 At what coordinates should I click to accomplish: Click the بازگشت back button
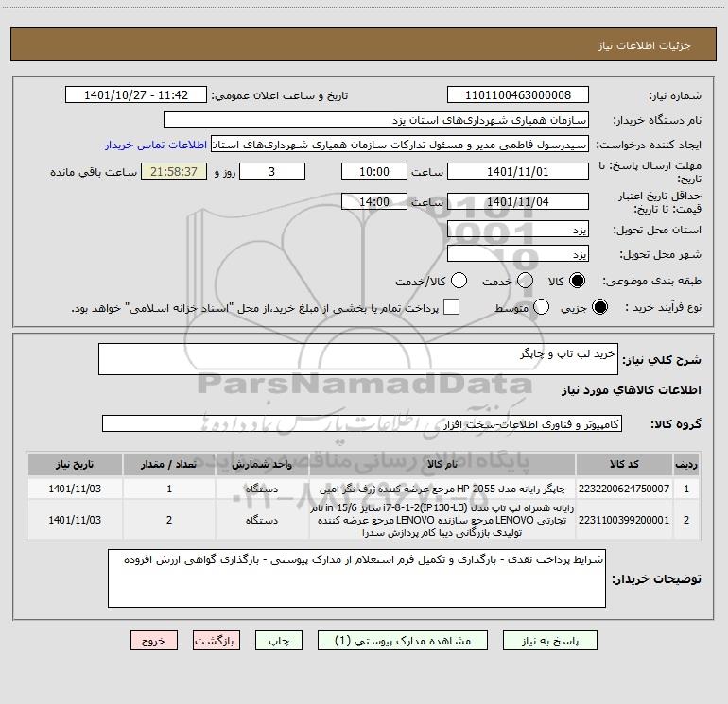click(217, 641)
